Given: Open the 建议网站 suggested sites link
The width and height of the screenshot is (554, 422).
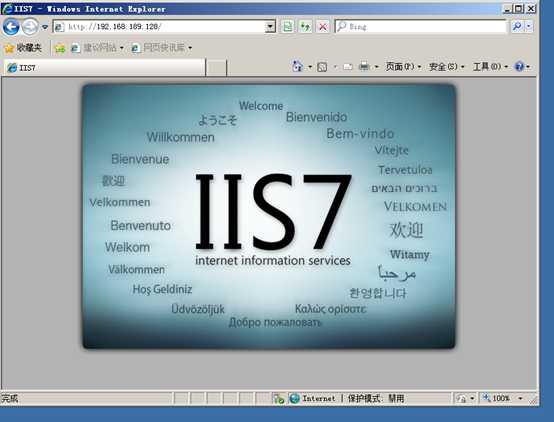Looking at the screenshot, I should pos(97,48).
